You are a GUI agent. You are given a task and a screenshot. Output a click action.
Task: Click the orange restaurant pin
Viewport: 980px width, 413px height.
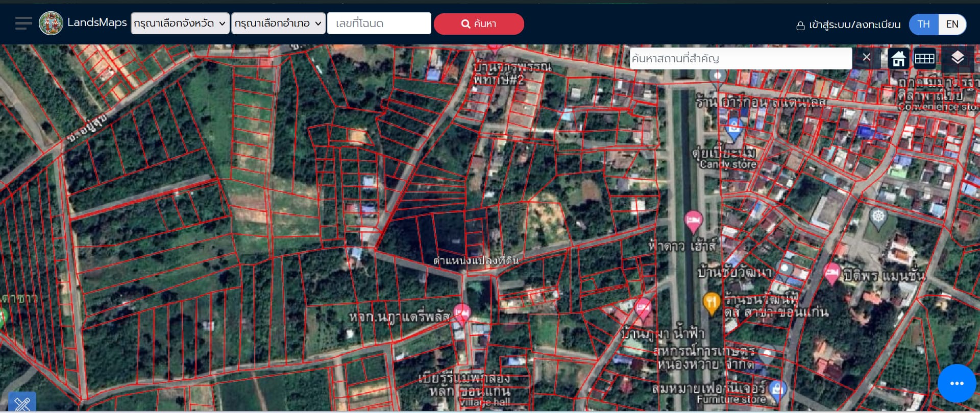(x=711, y=303)
